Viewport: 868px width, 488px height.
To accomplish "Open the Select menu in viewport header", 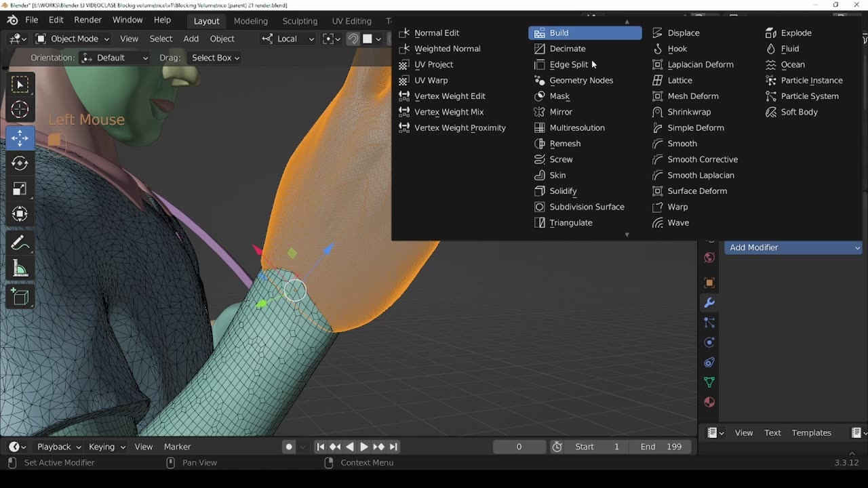I will [161, 39].
